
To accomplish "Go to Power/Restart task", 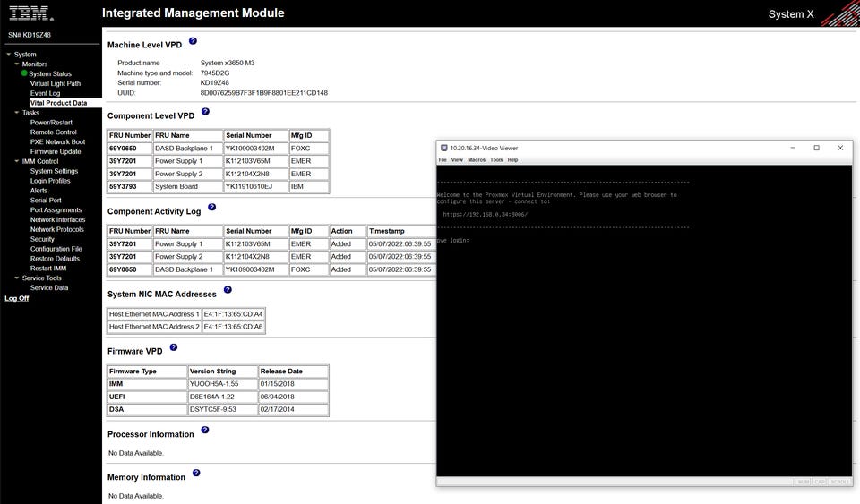I will tap(51, 123).
